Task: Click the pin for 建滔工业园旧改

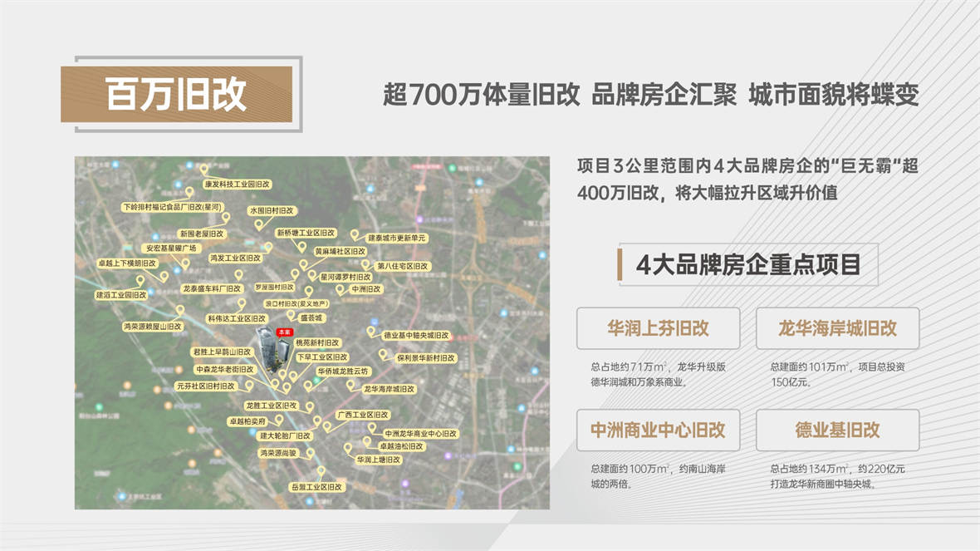Action: (x=140, y=281)
